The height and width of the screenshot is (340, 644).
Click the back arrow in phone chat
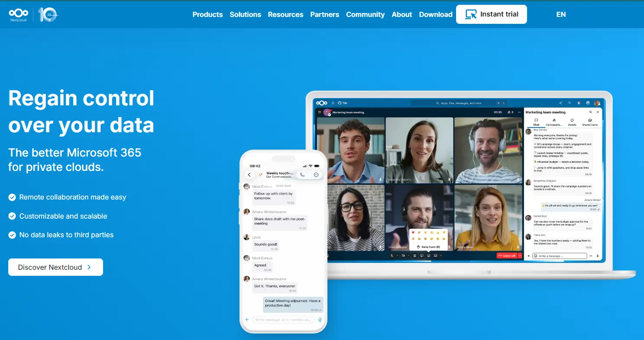(249, 175)
